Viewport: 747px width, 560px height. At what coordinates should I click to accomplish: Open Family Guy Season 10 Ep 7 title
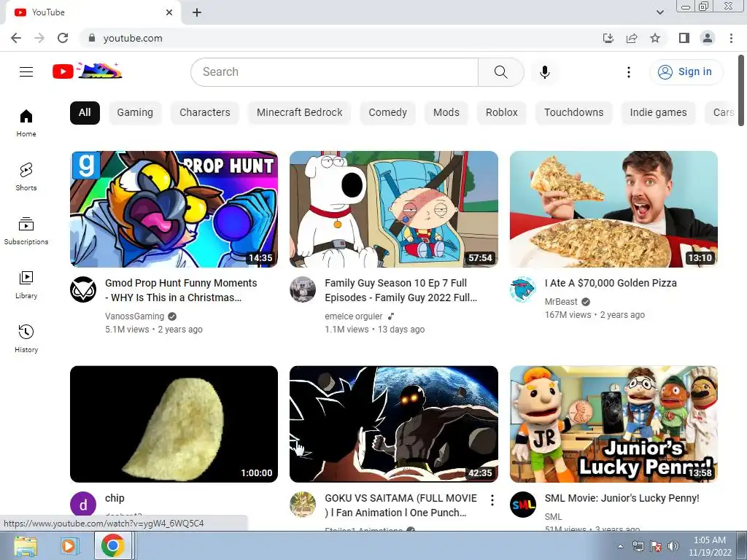(400, 290)
